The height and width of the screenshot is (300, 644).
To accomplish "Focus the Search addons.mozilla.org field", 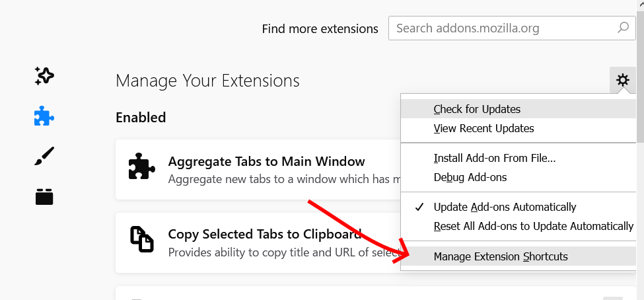I will tap(512, 28).
